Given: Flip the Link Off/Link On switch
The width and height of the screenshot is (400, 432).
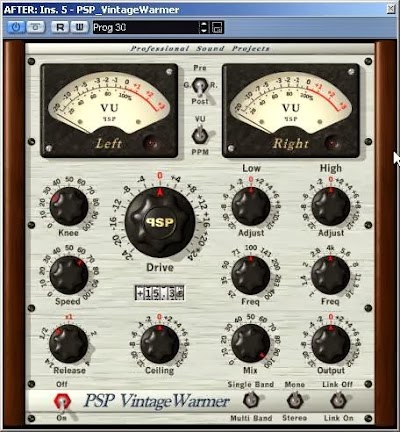Looking at the screenshot, I should pos(338,401).
